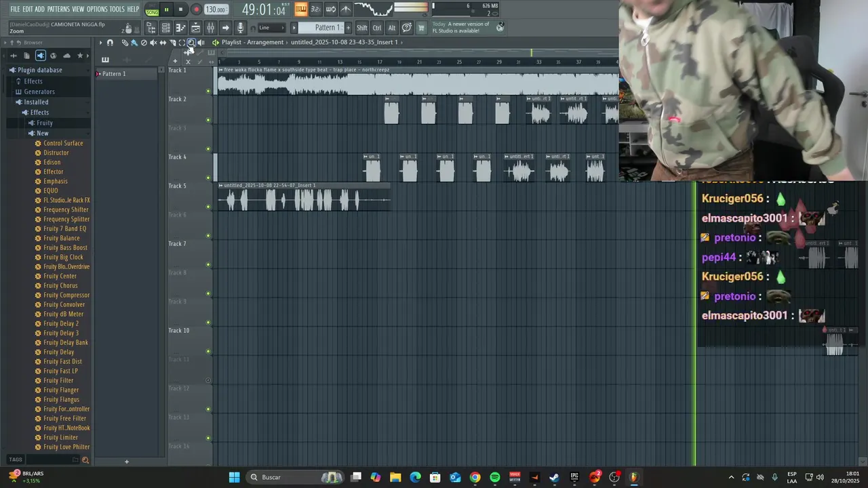Open the Mixer window icon
868x488 pixels.
coord(210,28)
